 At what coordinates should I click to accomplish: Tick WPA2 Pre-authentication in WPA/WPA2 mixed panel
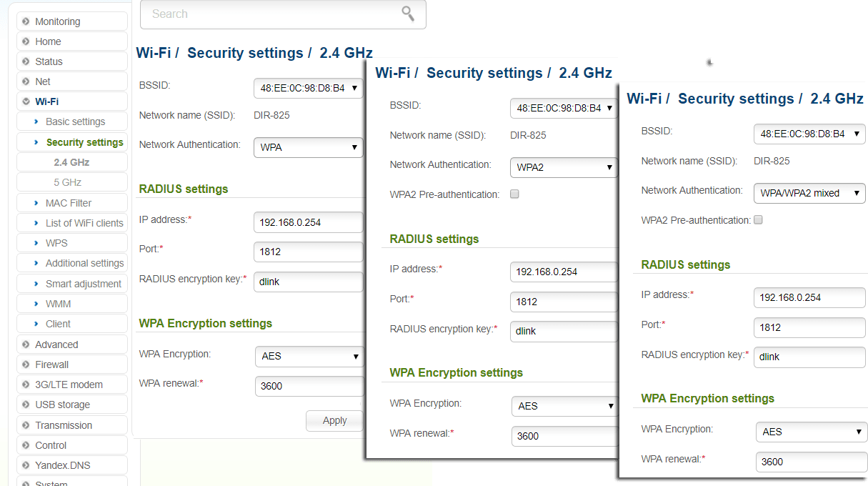tap(759, 220)
